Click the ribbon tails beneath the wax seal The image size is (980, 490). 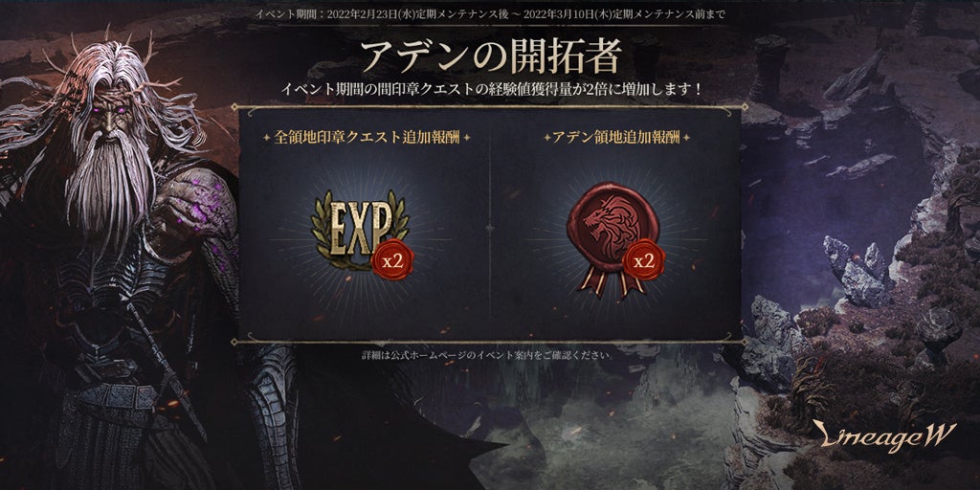click(x=613, y=282)
